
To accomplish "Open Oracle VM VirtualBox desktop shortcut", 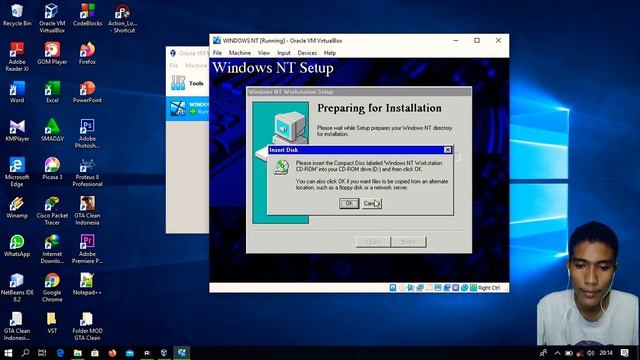I will pos(52,18).
